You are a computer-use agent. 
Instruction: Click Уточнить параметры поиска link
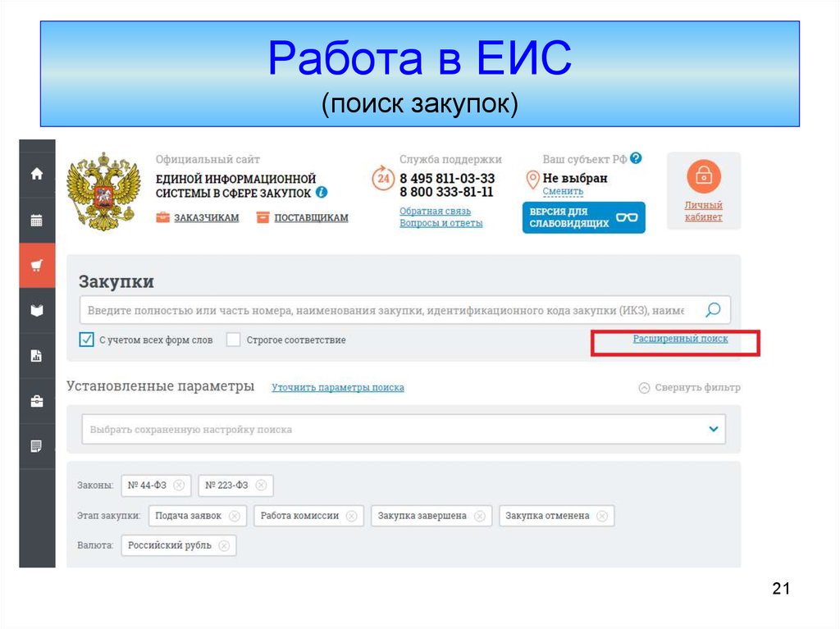coord(338,387)
